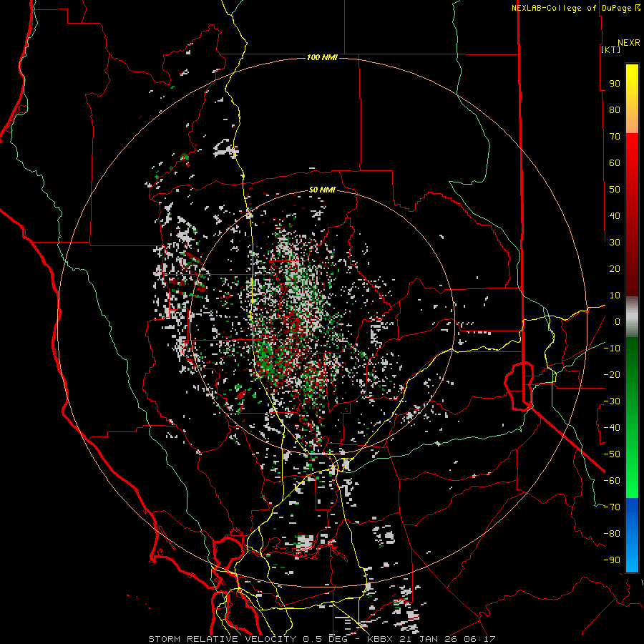The width and height of the screenshot is (644, 644).
Task: Click the 70 value on velocity scale
Action: coord(615,137)
